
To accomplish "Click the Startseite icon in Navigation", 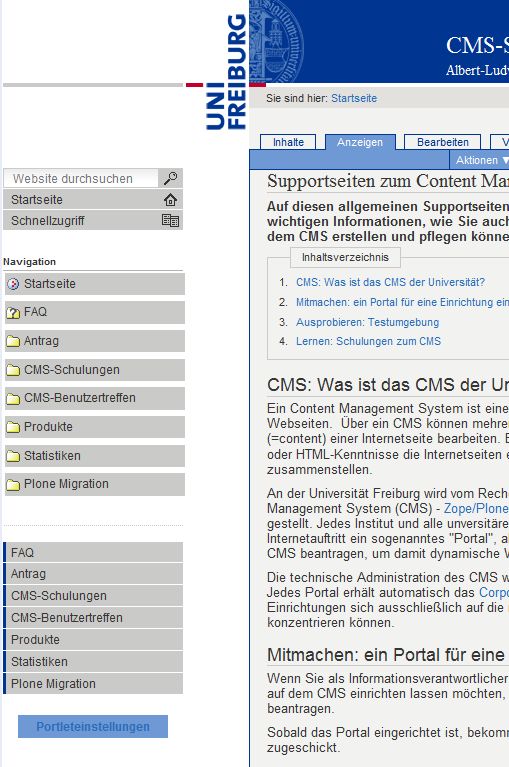I will 13,284.
